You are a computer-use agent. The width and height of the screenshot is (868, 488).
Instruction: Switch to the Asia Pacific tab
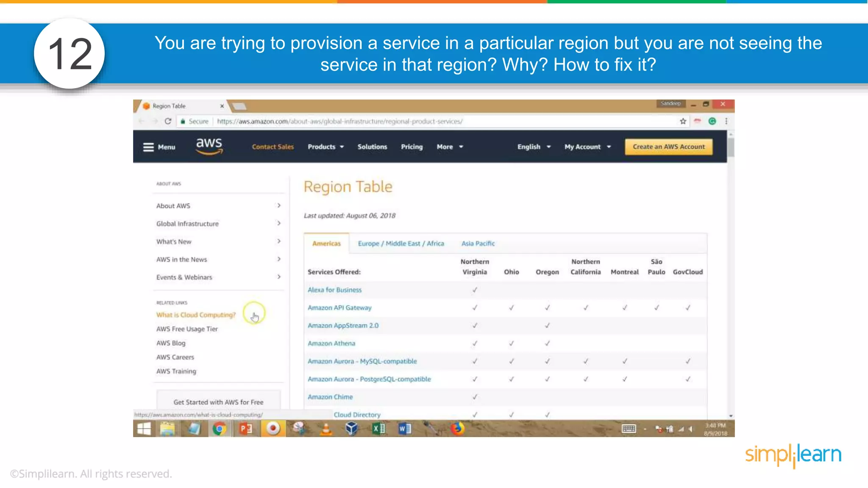(x=478, y=243)
